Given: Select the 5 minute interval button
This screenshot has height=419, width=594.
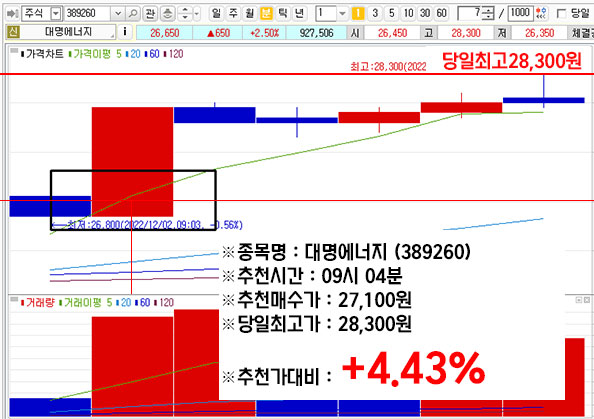Looking at the screenshot, I should 391,14.
